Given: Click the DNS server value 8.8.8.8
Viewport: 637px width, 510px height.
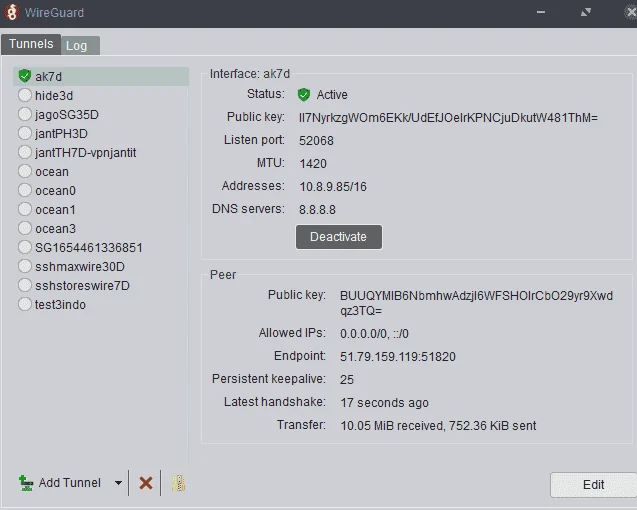Looking at the screenshot, I should point(317,210).
